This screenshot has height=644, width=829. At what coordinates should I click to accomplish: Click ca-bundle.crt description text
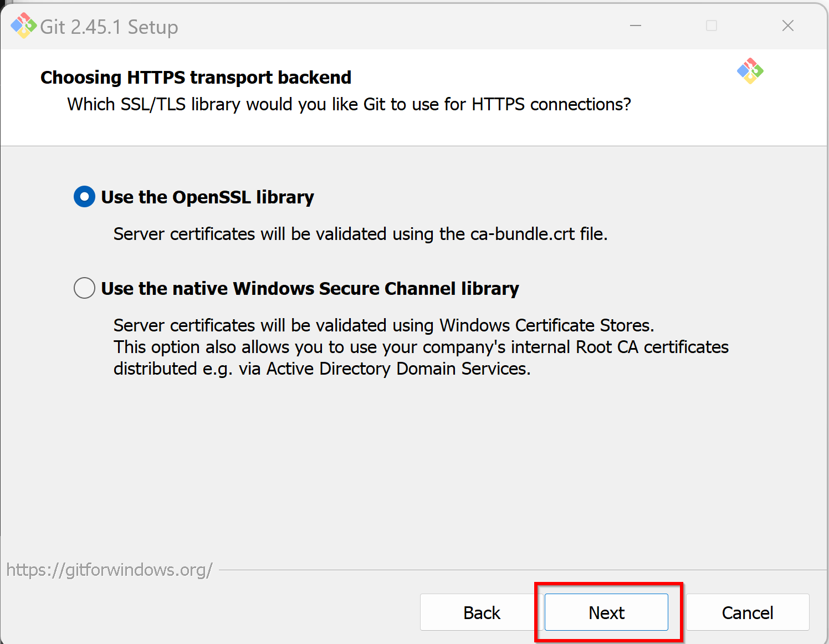(x=360, y=234)
